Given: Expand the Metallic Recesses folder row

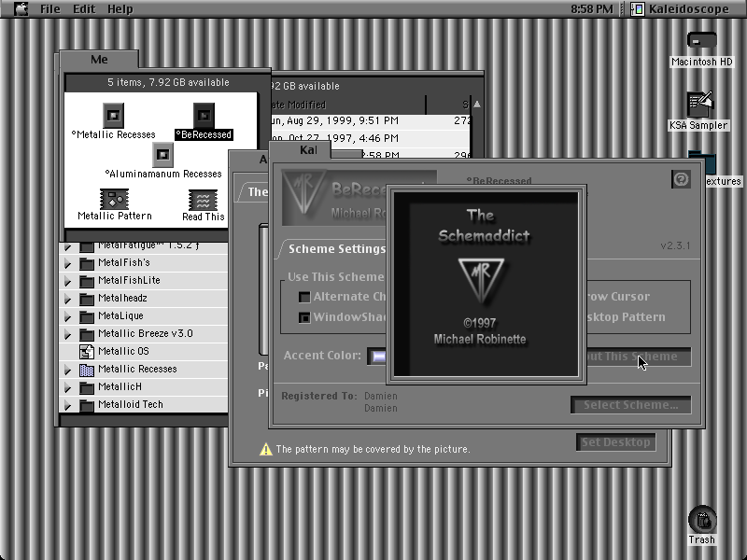Looking at the screenshot, I should coord(67,370).
